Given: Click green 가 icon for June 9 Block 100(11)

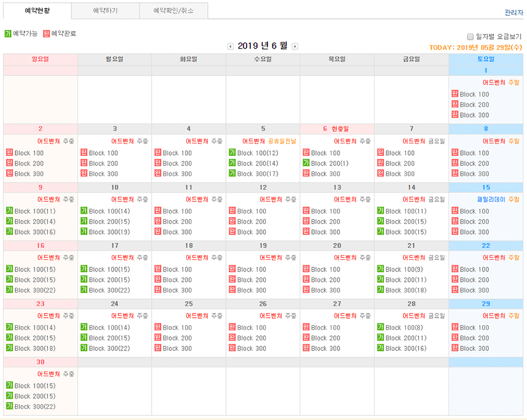Looking at the screenshot, I should (x=9, y=211).
